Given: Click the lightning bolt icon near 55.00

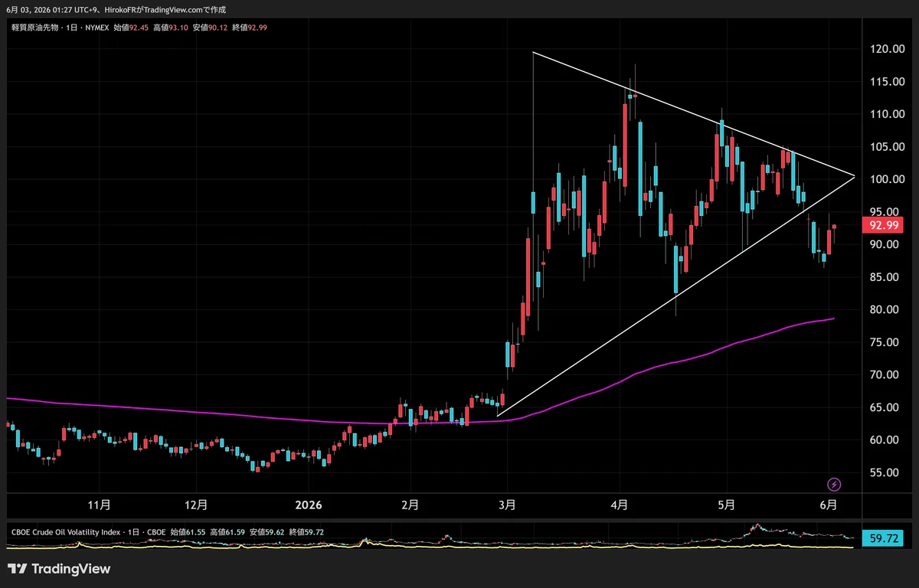Looking at the screenshot, I should (x=834, y=484).
